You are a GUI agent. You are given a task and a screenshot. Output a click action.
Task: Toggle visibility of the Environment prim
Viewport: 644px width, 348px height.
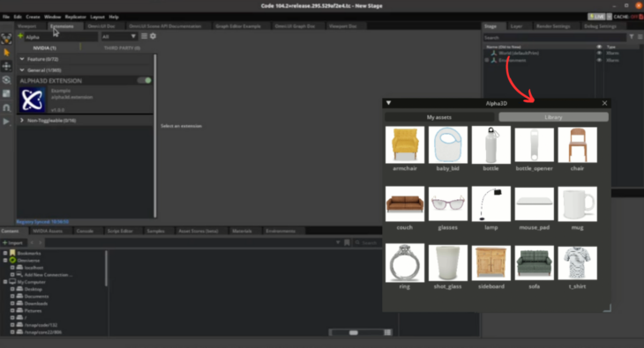pos(599,60)
